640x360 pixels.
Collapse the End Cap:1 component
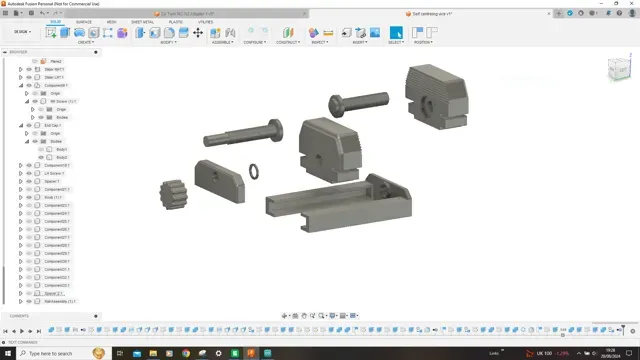tap(21, 125)
